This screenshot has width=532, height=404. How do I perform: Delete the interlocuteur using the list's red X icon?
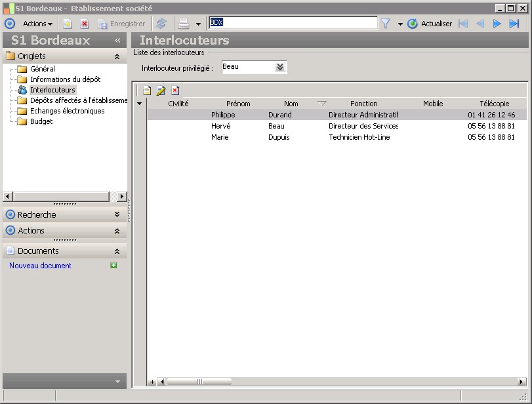(175, 91)
